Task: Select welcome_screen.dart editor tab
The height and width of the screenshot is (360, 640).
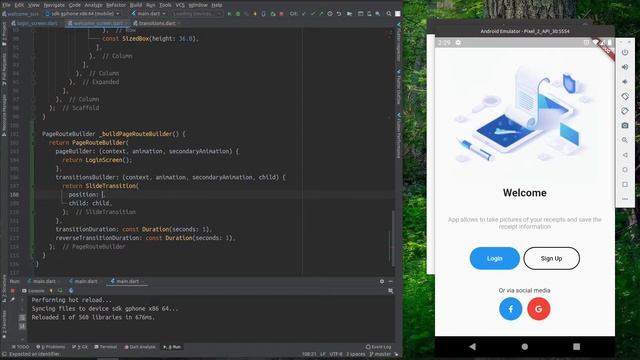Action: pos(97,23)
